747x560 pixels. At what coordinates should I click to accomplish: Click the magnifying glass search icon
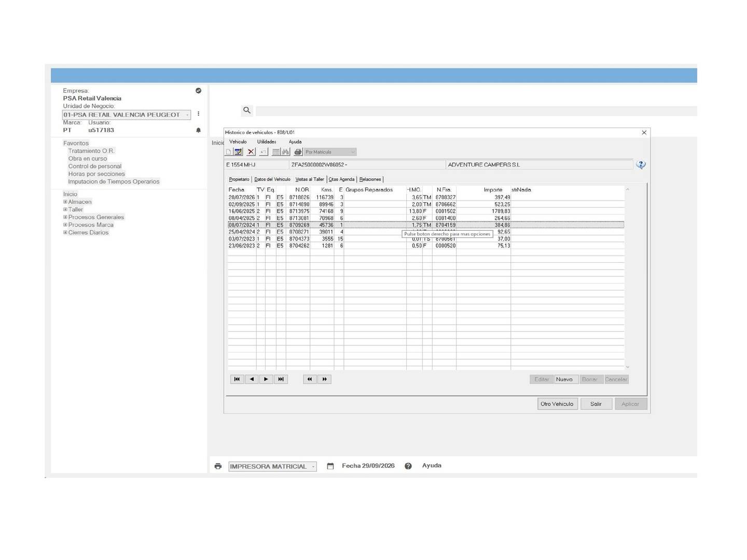(247, 110)
